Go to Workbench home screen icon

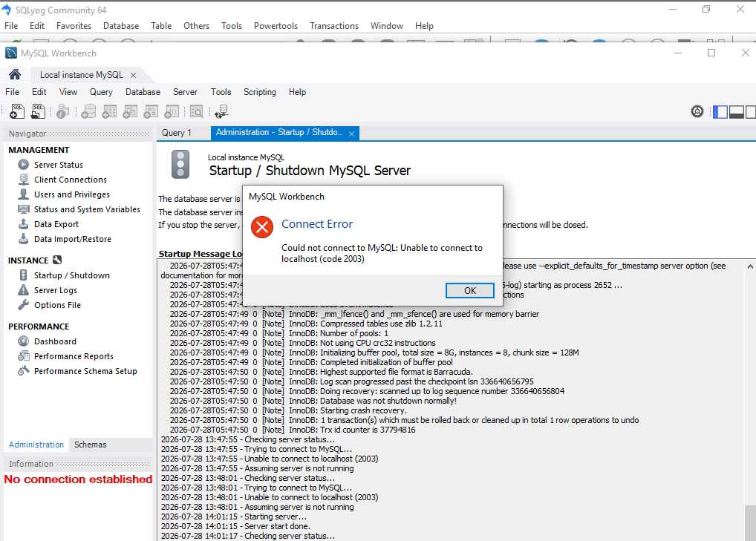(15, 74)
